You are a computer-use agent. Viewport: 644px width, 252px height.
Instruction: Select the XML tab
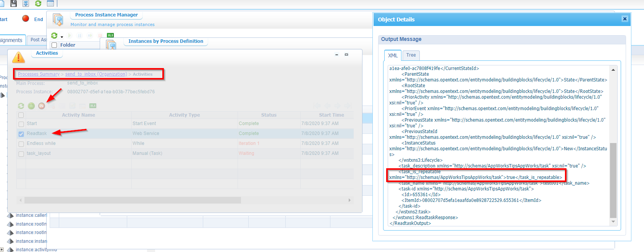point(393,56)
